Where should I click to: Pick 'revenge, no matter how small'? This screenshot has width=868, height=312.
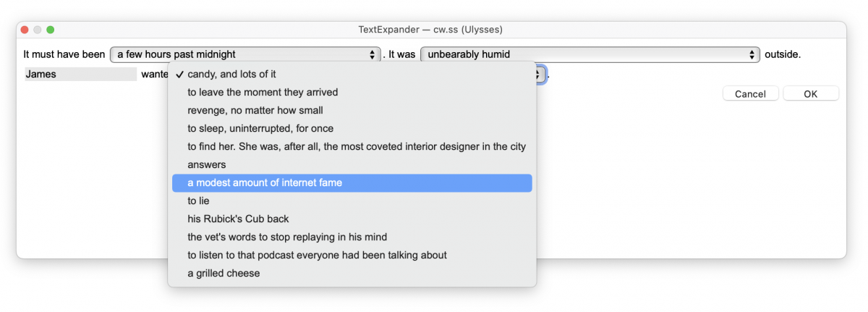pos(352,110)
